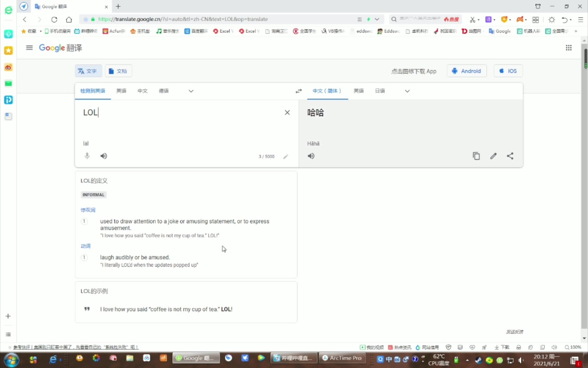Screen dimensions: 588x368
Task: Open 下载 downloads in the status bar
Action: pos(502,347)
